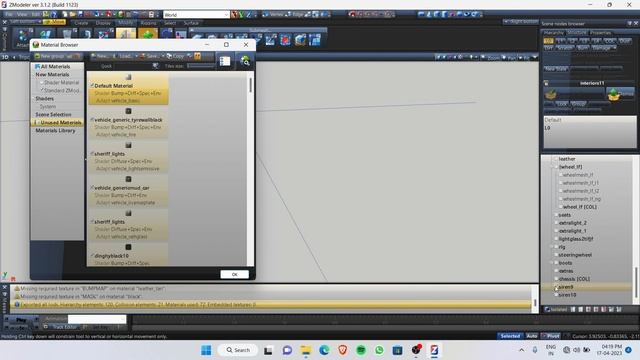This screenshot has width=640, height=360.
Task: Click the green search materials icon
Action: click(245, 61)
